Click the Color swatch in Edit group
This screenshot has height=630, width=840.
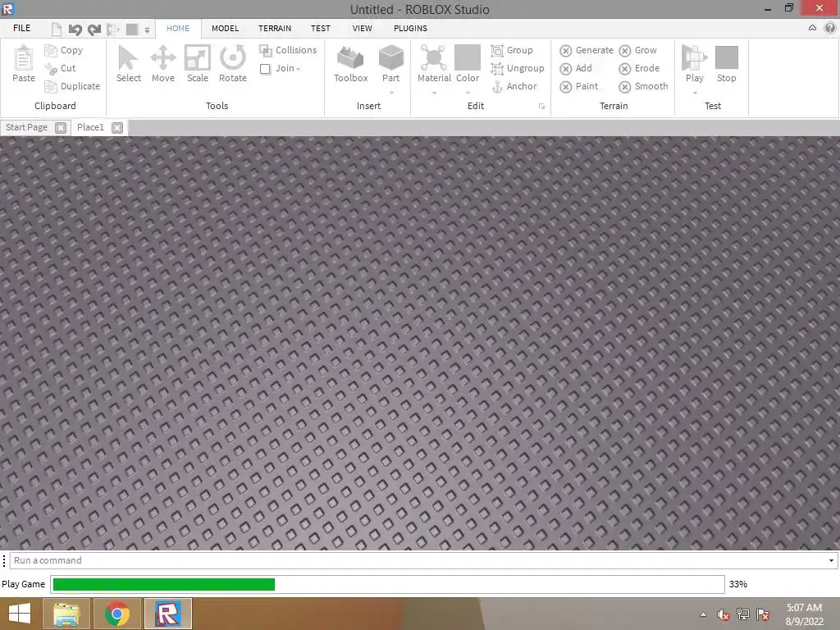467,57
